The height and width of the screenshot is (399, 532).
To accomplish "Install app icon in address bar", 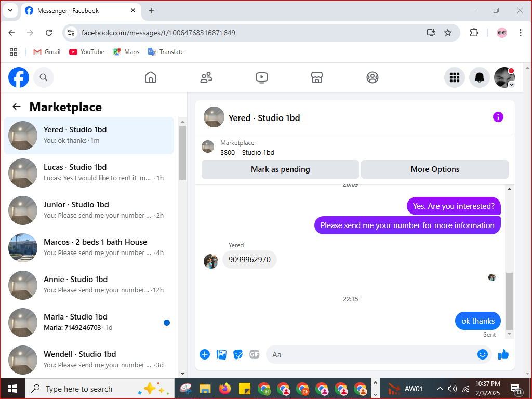I will [431, 33].
